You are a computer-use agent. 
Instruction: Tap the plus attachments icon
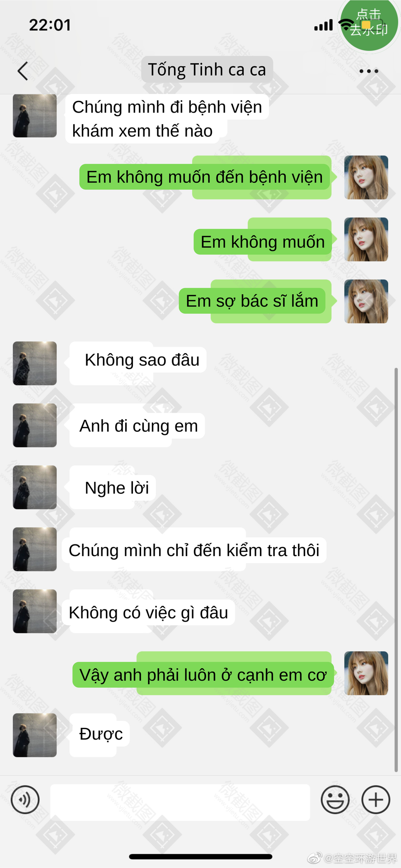click(376, 800)
